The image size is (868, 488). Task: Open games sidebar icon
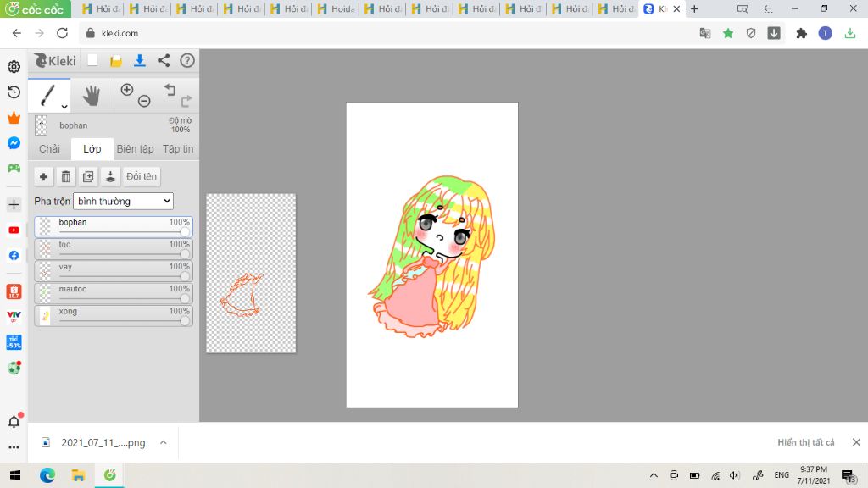coord(14,168)
